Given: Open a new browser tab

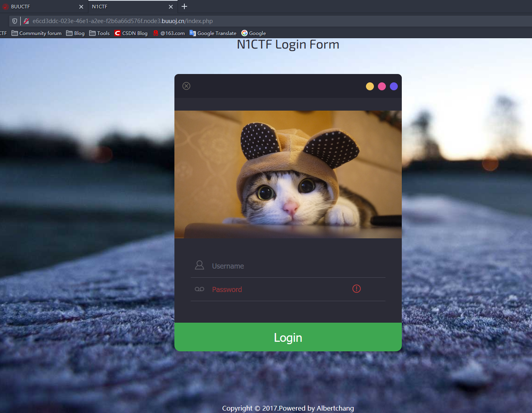Looking at the screenshot, I should 184,6.
